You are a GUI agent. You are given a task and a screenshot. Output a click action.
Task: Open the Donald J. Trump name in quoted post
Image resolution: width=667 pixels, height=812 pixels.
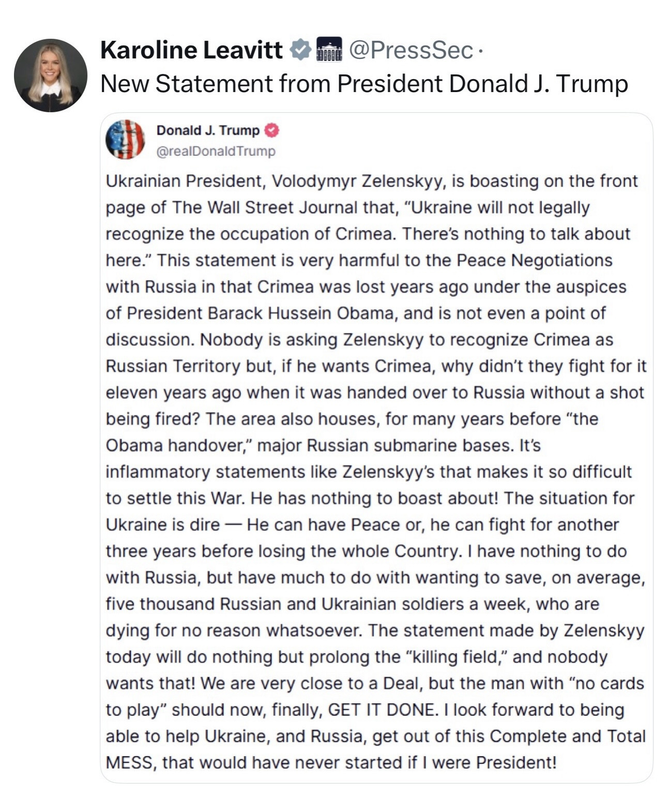coord(208,130)
